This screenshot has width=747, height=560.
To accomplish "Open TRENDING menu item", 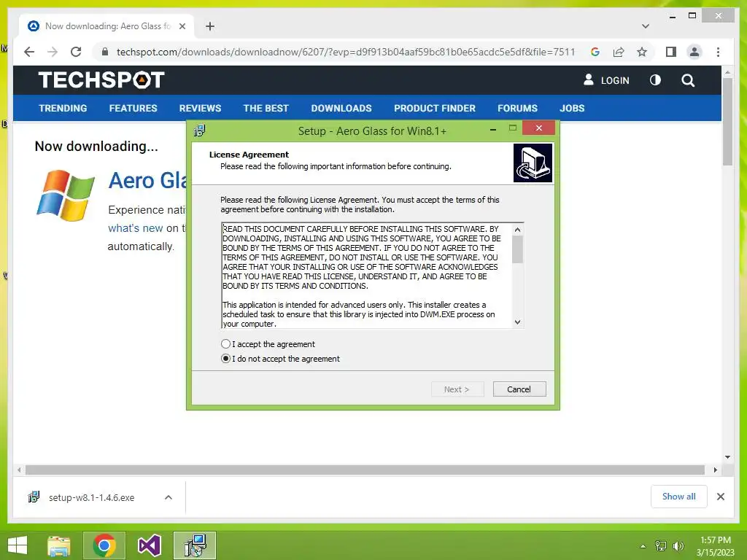I will [x=63, y=108].
